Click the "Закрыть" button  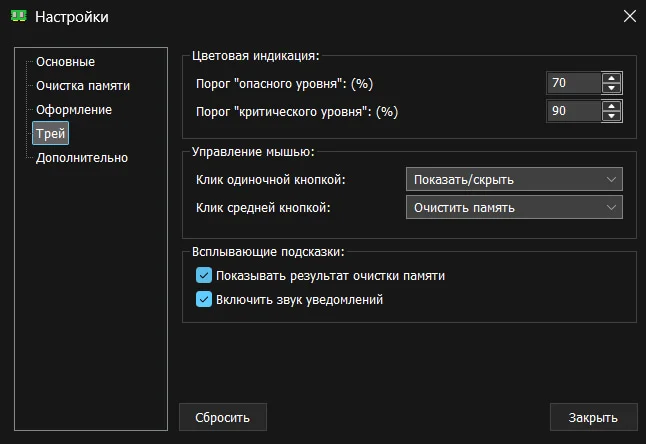(x=593, y=417)
